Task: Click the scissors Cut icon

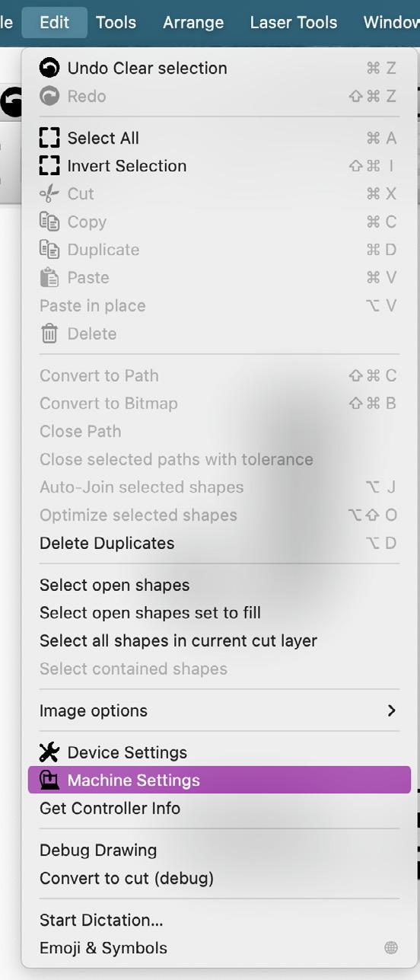Action: 49,193
